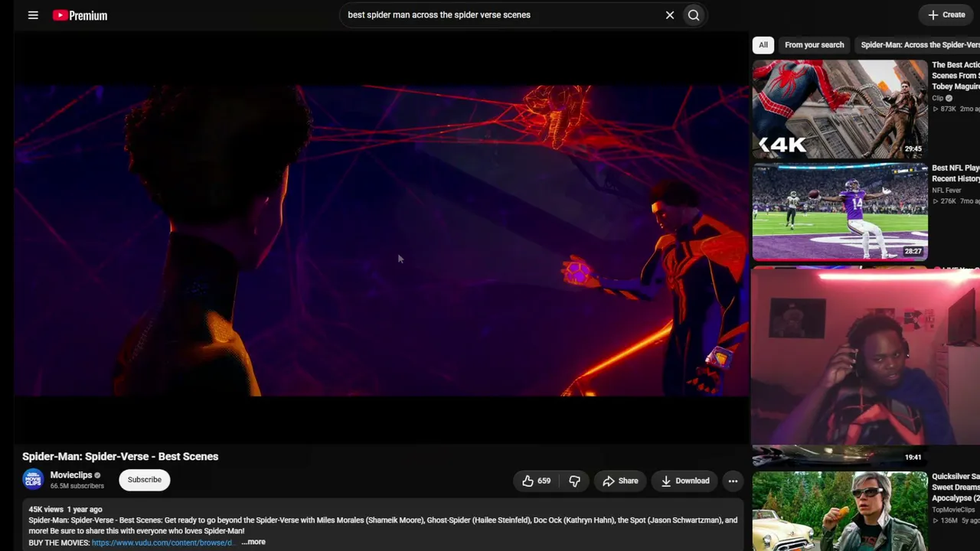Visit the TopMovieClips channel
The width and height of the screenshot is (980, 551).
click(x=953, y=510)
